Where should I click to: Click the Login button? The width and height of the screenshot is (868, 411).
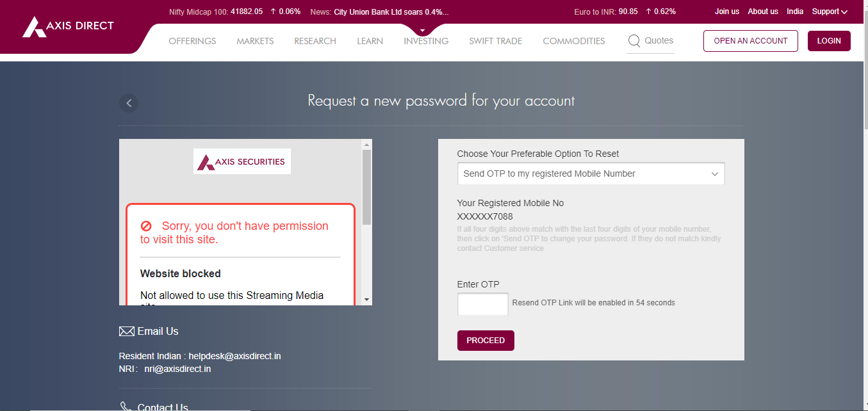829,41
